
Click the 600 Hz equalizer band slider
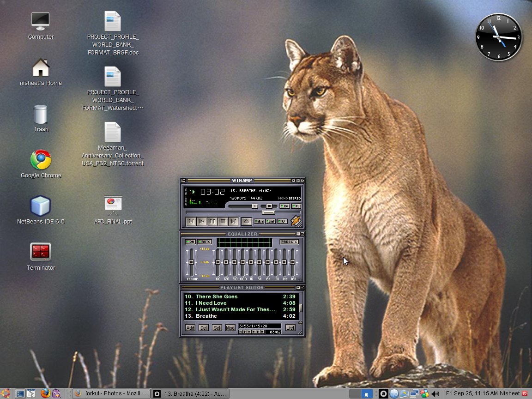pos(242,262)
